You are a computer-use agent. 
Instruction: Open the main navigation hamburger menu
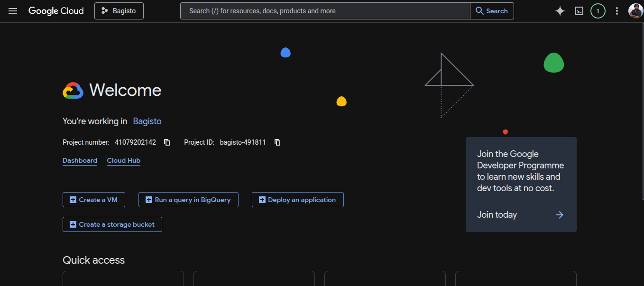pos(13,11)
